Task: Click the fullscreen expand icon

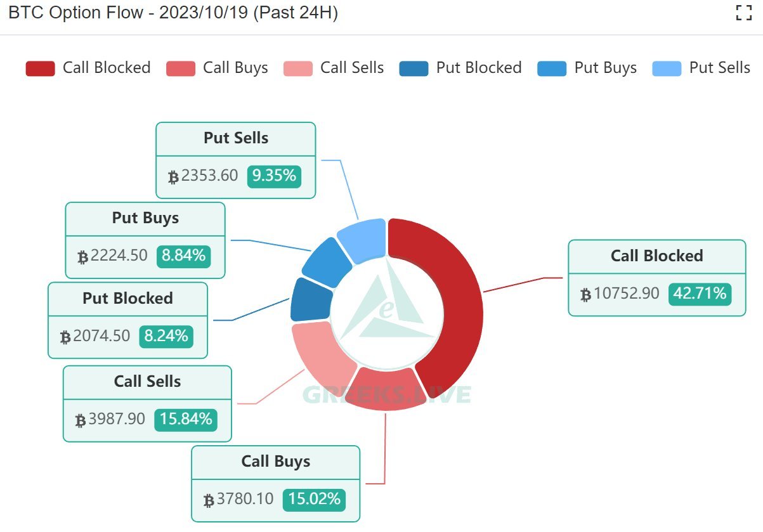Action: pyautogui.click(x=743, y=13)
